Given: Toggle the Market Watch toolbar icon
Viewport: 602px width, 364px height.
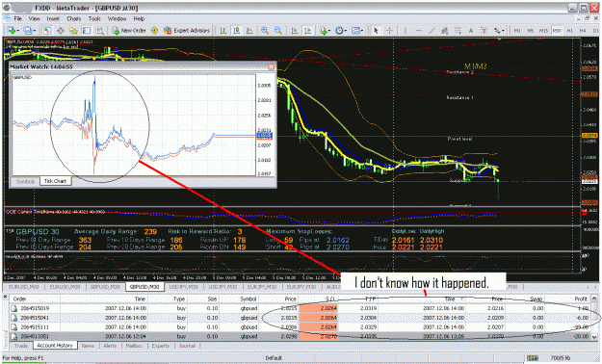Looking at the screenshot, I should (x=47, y=31).
